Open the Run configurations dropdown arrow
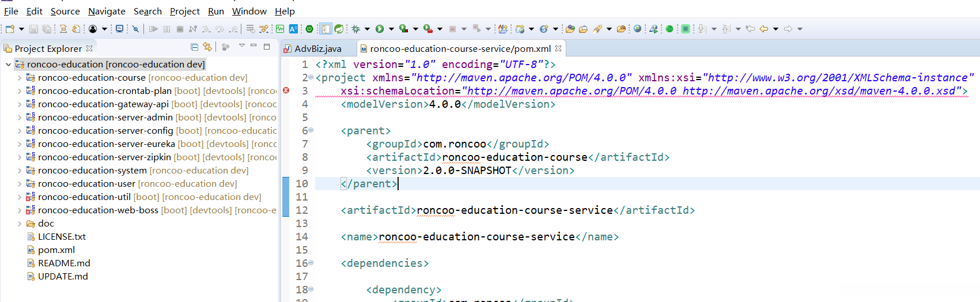Screen dimensions: 980x302 pyautogui.click(x=391, y=29)
